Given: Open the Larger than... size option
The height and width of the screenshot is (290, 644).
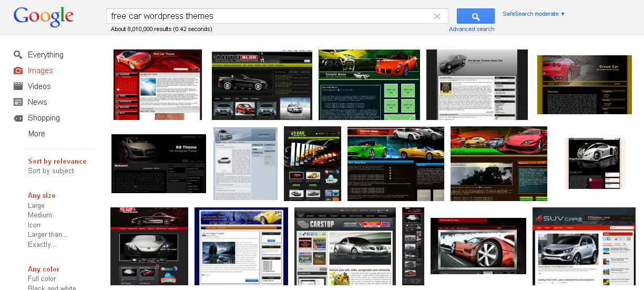Looking at the screenshot, I should [48, 235].
